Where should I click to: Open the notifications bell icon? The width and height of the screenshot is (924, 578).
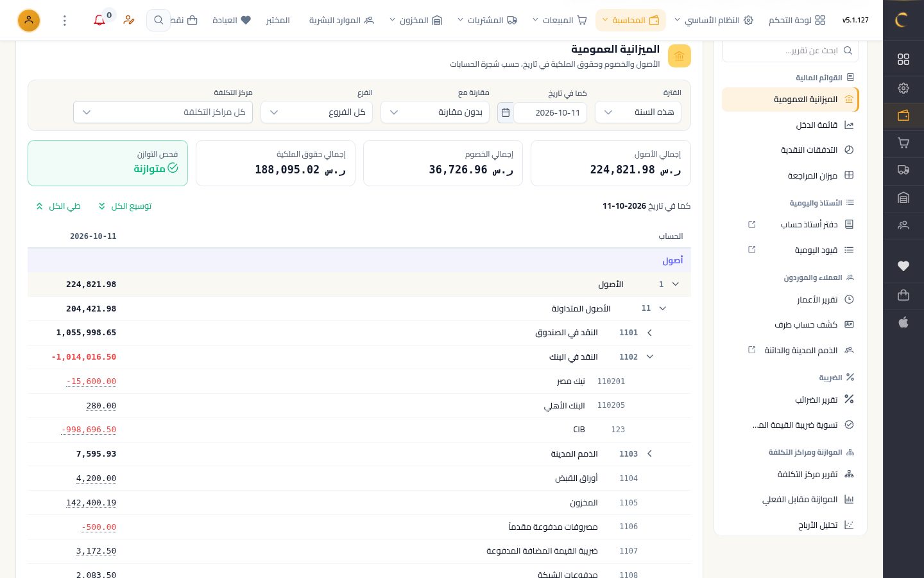click(x=99, y=21)
